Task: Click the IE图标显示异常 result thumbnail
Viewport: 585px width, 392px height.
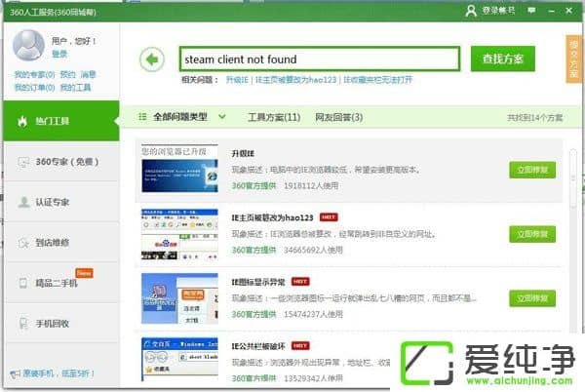Action: (179, 298)
